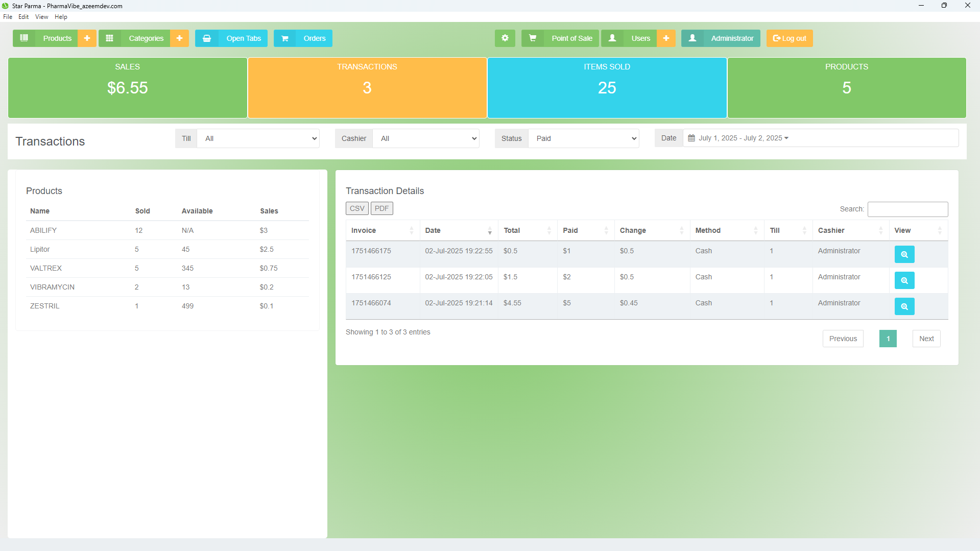Click the settings gear icon button
Viewport: 980px width, 551px height.
[x=505, y=38]
